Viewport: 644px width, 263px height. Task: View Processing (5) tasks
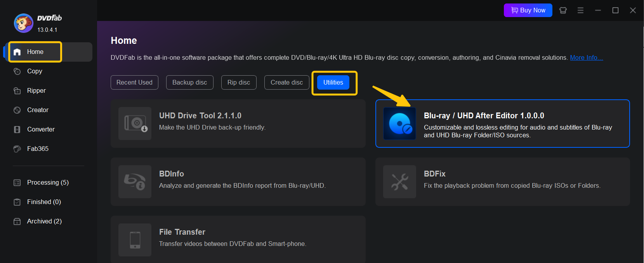point(48,183)
